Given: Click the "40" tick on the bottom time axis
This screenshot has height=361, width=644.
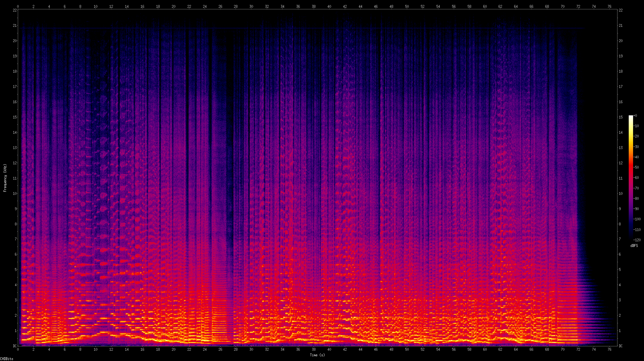Looking at the screenshot, I should click(x=329, y=350).
